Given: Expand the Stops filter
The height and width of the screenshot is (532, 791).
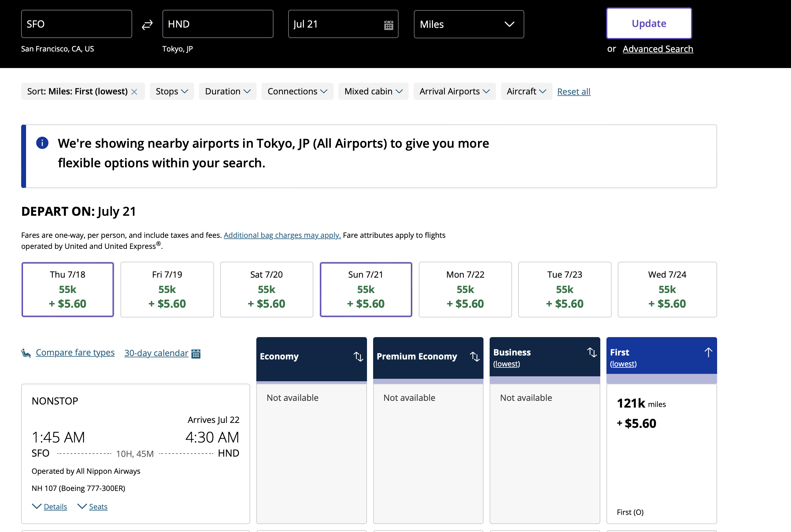Looking at the screenshot, I should [x=172, y=91].
